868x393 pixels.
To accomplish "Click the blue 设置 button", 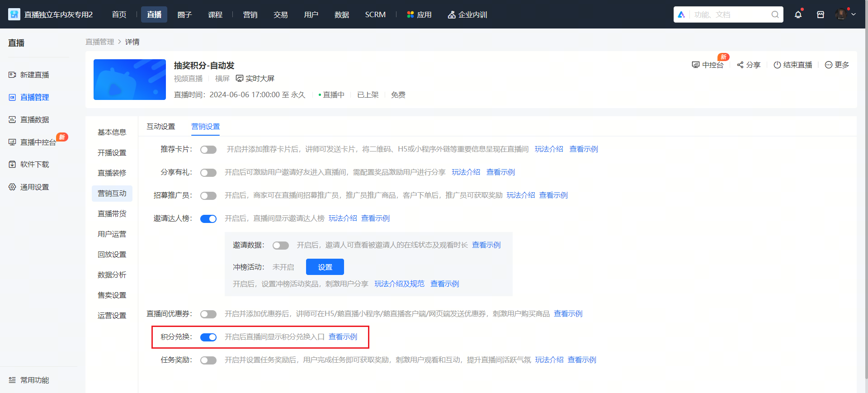I will tap(325, 267).
